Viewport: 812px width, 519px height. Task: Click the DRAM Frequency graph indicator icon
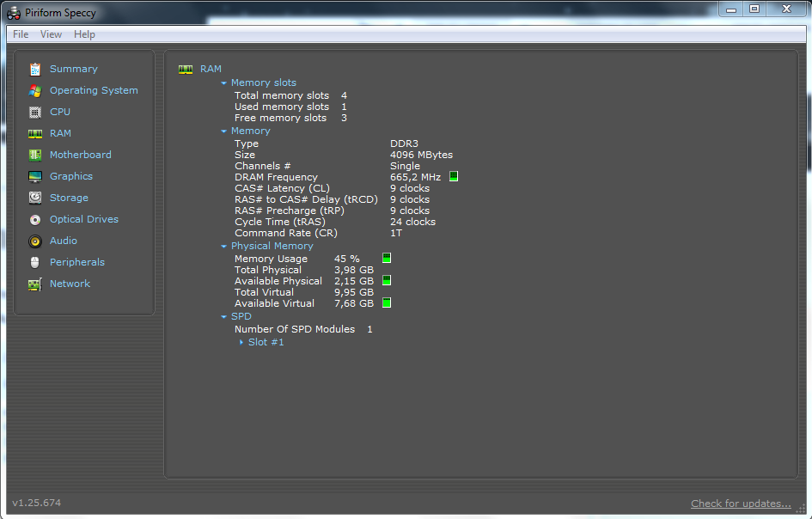[x=454, y=177]
